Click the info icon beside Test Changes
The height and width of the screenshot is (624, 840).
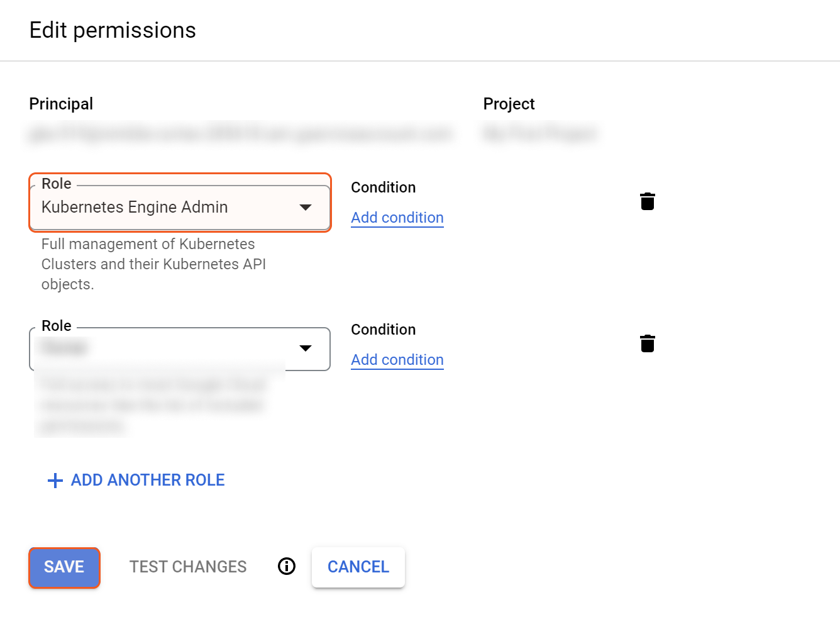(x=287, y=566)
